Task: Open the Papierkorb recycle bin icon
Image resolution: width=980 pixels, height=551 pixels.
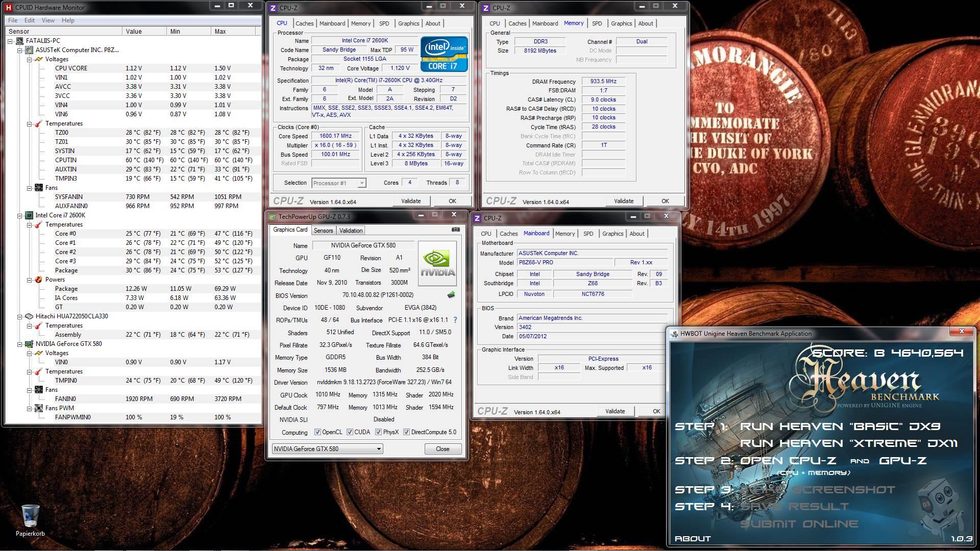Action: click(x=30, y=516)
